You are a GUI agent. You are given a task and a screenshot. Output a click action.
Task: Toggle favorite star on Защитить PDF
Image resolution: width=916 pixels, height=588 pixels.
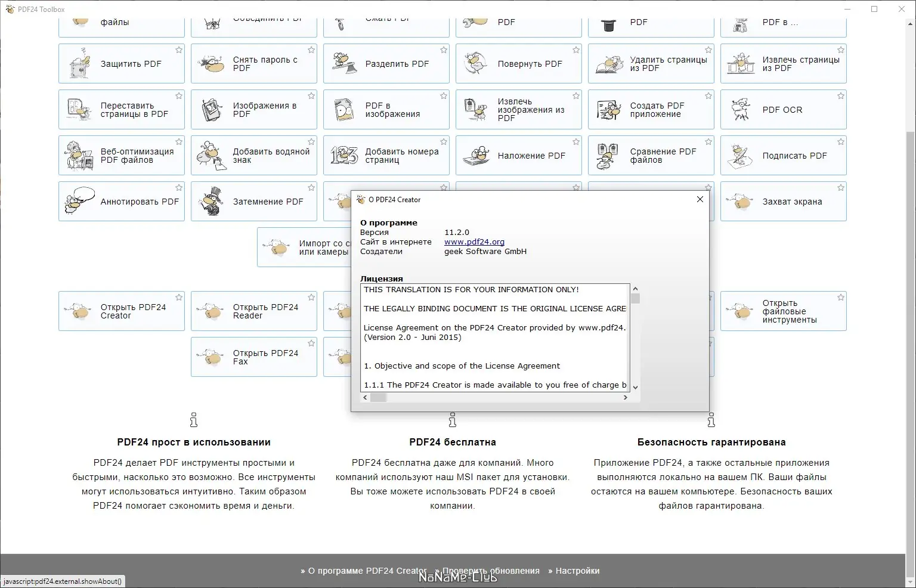tap(179, 50)
